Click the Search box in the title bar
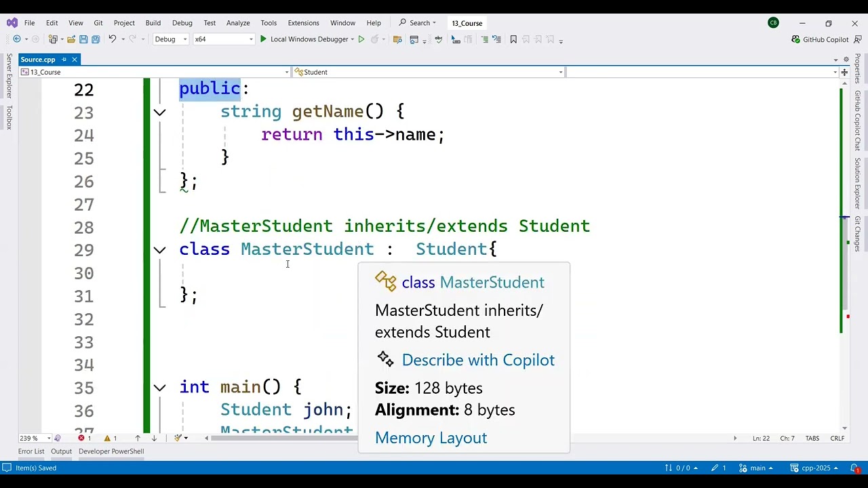 418,23
